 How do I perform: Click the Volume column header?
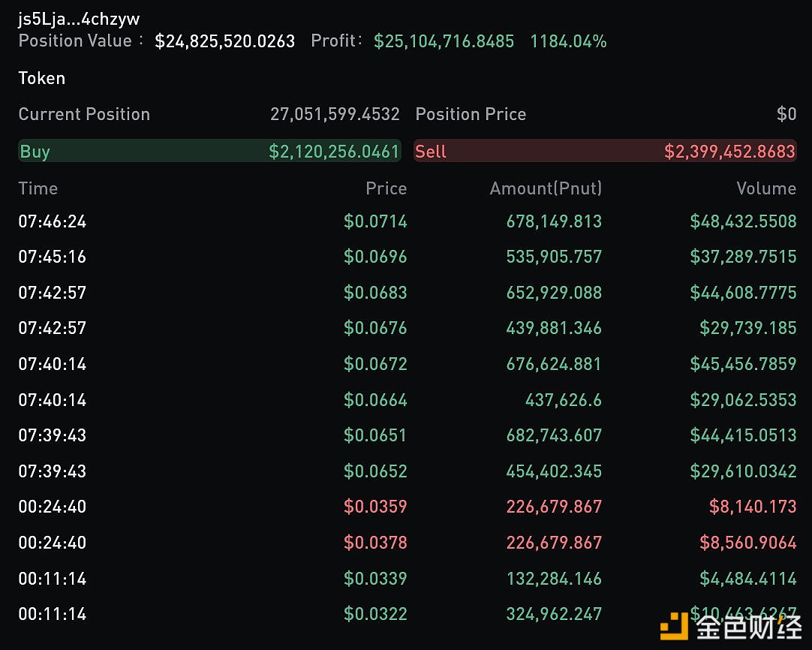(x=766, y=188)
